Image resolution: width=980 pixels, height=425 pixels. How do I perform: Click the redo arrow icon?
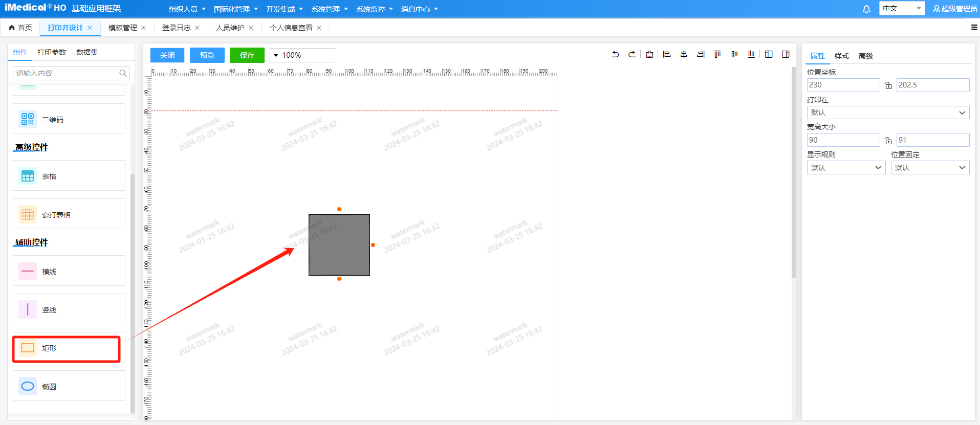tap(632, 54)
